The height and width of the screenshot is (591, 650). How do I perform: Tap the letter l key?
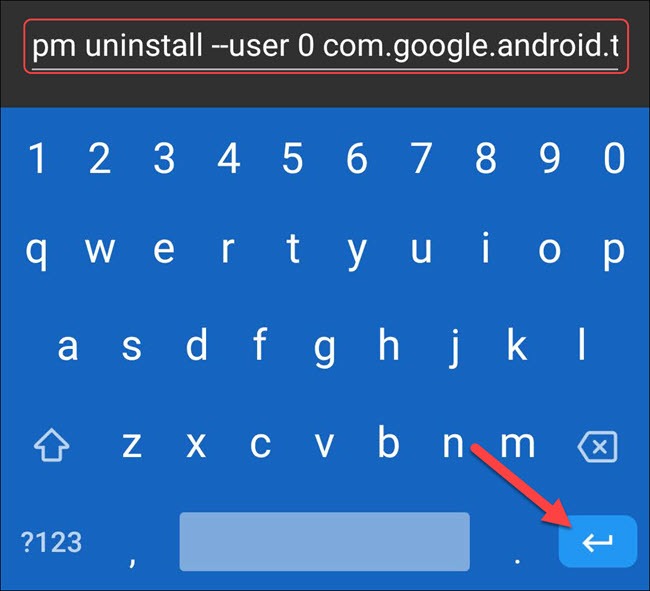(581, 344)
